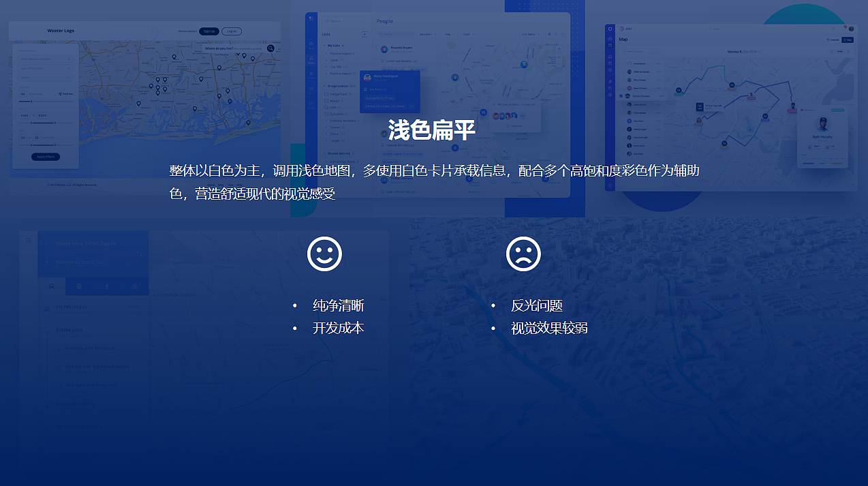Select the 浅色扁平 heading

431,130
